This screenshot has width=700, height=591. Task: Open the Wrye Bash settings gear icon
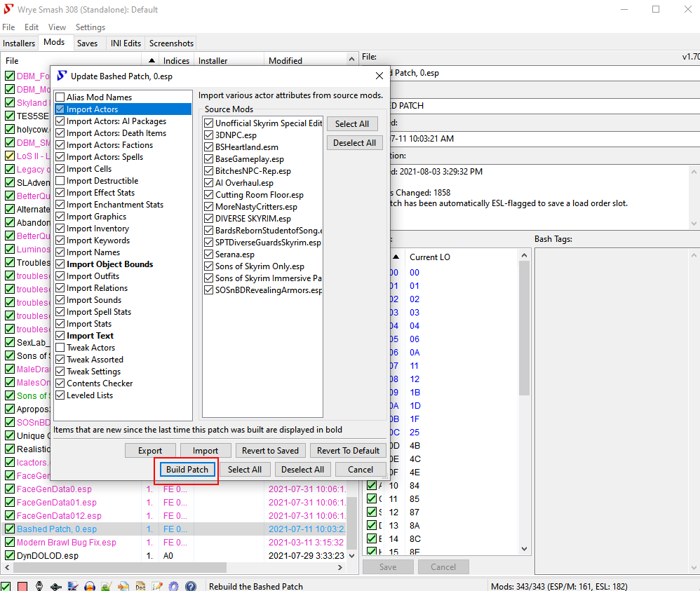[173, 585]
